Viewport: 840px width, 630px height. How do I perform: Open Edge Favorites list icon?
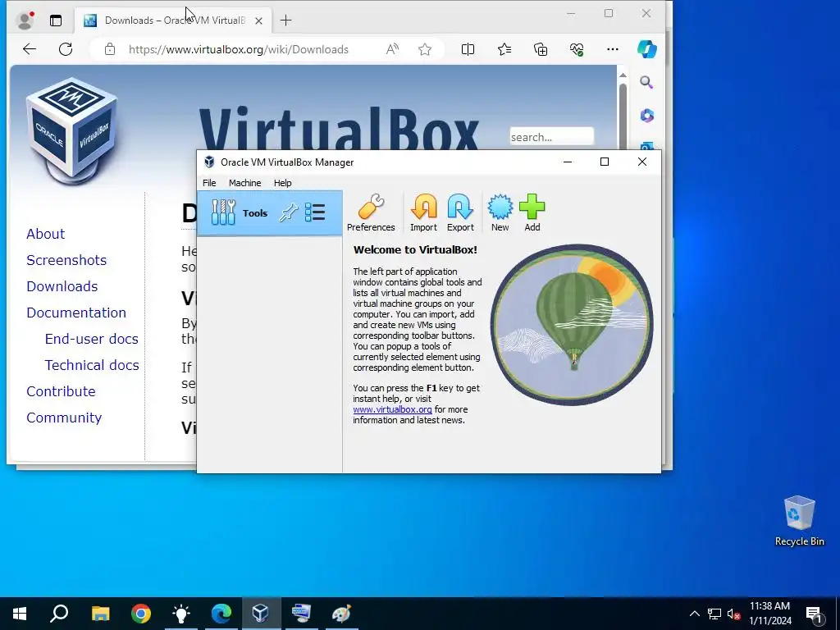(x=504, y=49)
